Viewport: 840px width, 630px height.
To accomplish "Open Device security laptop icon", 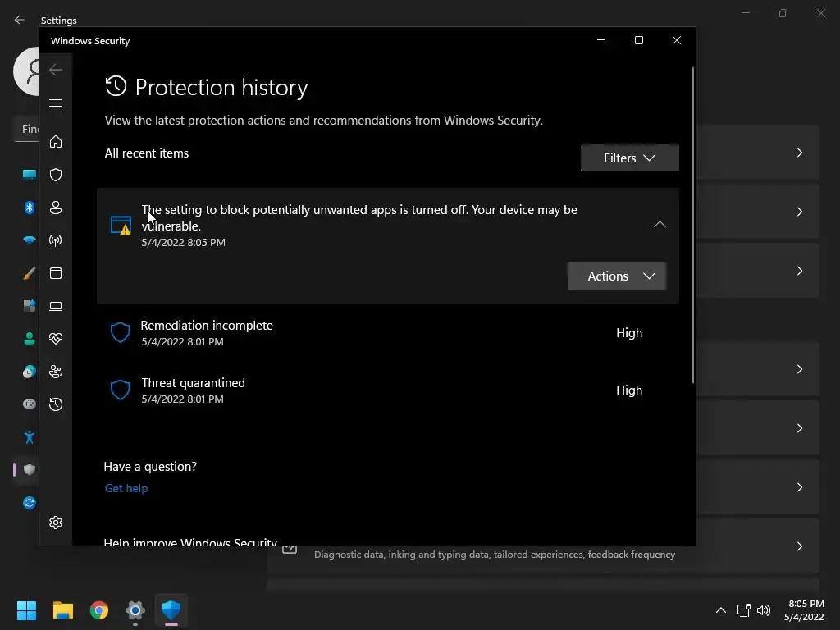I will (x=56, y=306).
